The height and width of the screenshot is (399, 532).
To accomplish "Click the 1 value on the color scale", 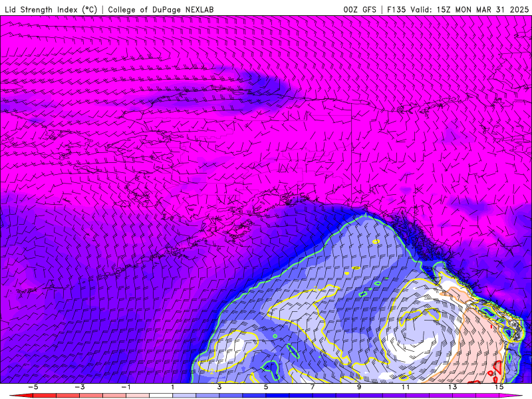I will 173,387.
